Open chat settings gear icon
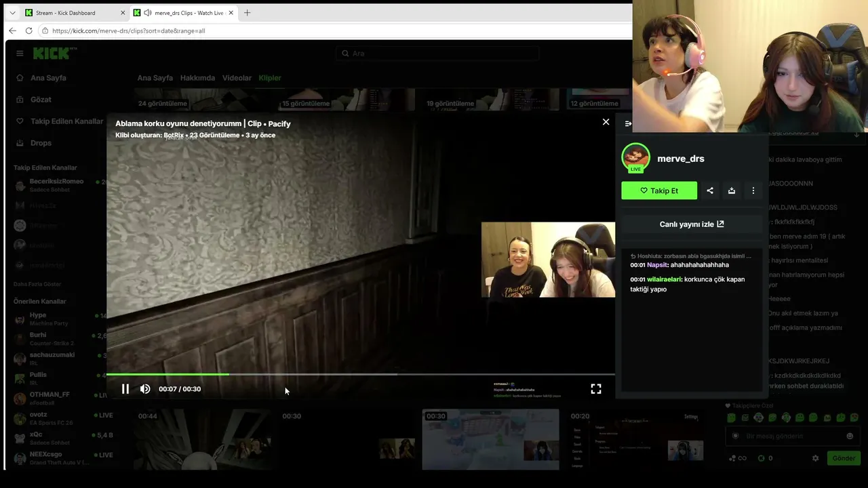This screenshot has height=488, width=868. tap(816, 458)
